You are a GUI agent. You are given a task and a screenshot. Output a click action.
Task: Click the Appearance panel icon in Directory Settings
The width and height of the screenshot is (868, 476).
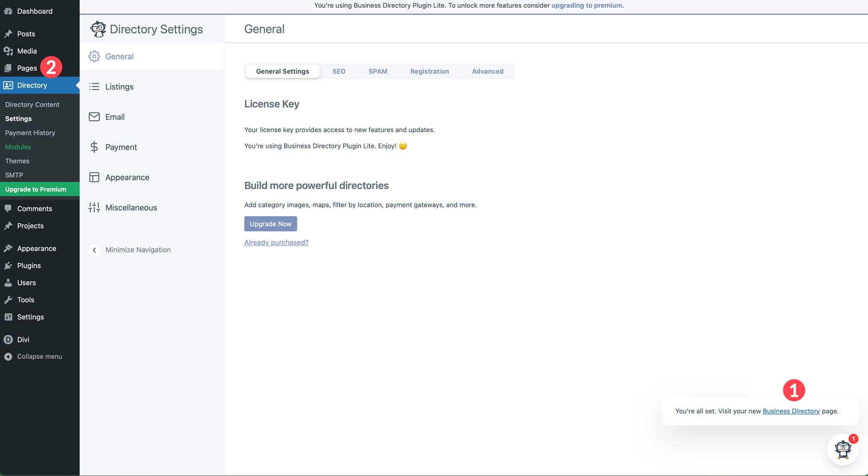(x=95, y=177)
